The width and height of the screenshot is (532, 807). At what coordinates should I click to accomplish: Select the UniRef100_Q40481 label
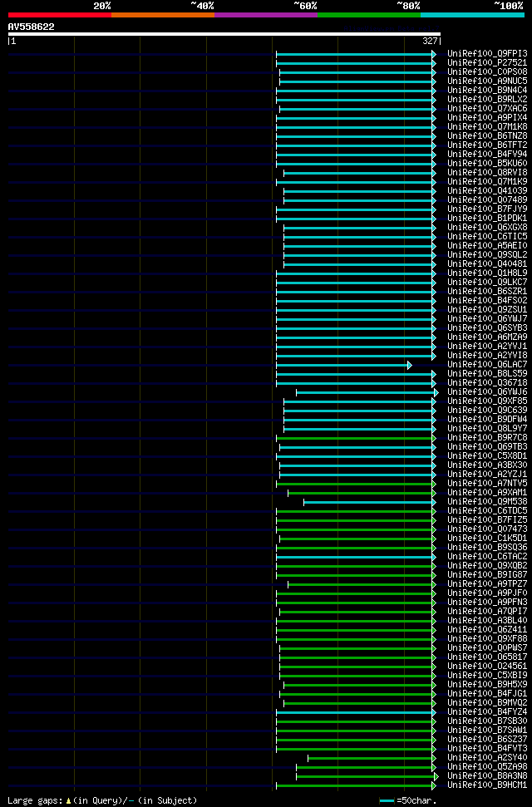487,264
